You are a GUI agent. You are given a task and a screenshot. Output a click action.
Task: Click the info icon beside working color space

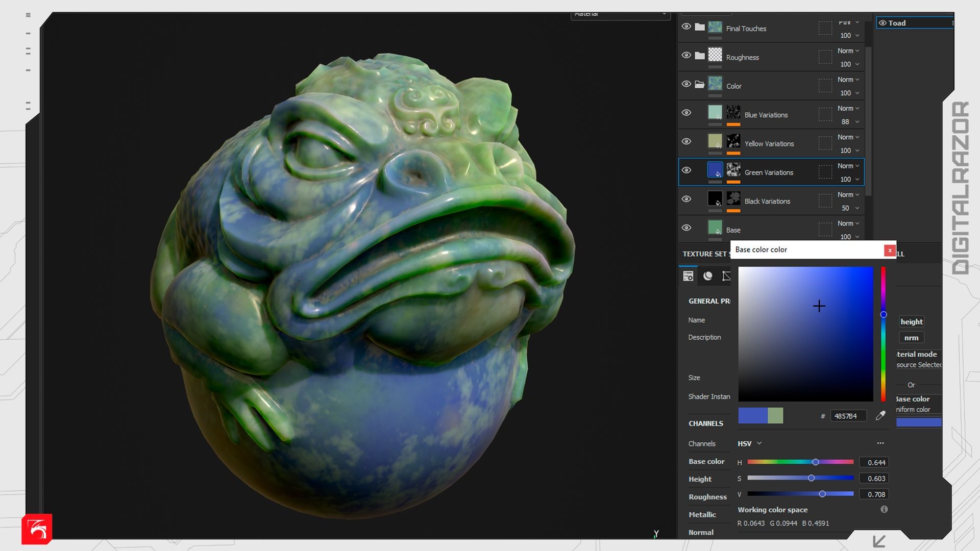(884, 509)
